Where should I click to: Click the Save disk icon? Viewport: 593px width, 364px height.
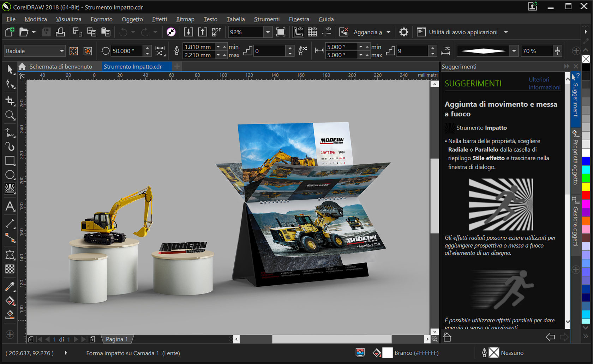coord(46,32)
